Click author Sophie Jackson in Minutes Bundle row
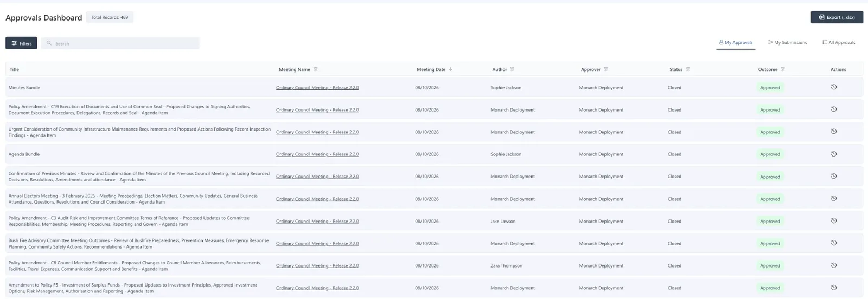The height and width of the screenshot is (299, 868). [x=506, y=87]
